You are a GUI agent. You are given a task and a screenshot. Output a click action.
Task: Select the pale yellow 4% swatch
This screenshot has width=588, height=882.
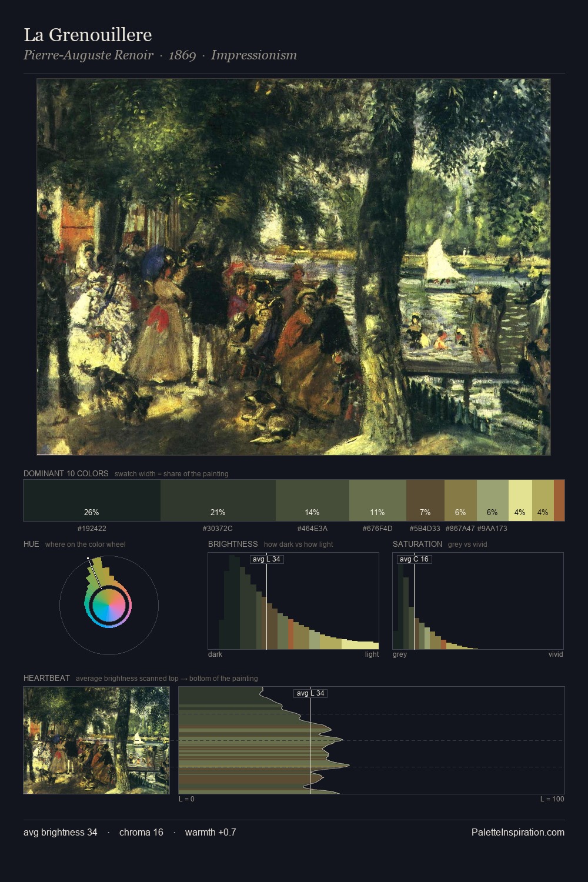pos(520,500)
